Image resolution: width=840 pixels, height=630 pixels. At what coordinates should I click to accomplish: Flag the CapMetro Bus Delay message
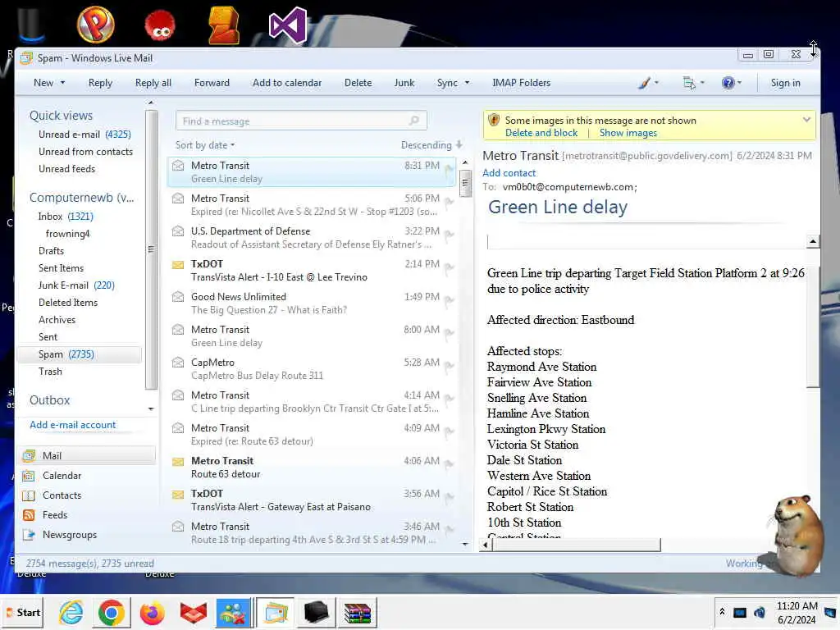(x=449, y=366)
